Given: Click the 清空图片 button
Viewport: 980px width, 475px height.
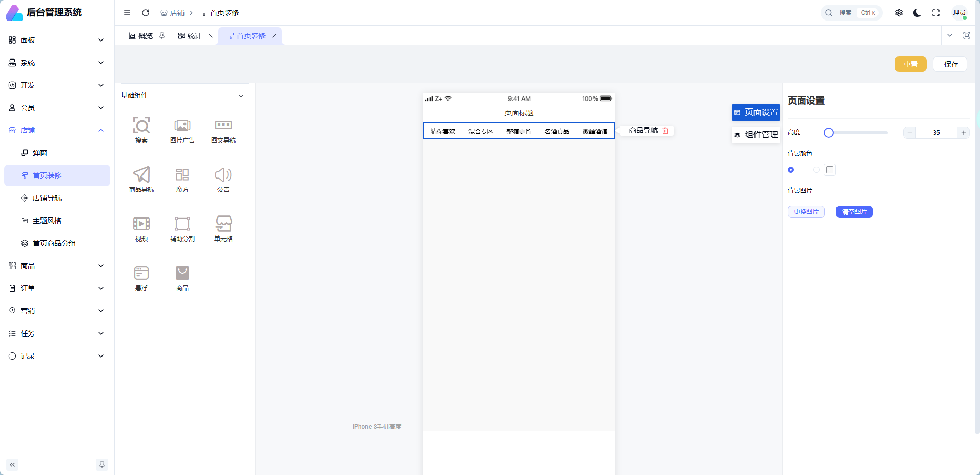Looking at the screenshot, I should (x=854, y=212).
